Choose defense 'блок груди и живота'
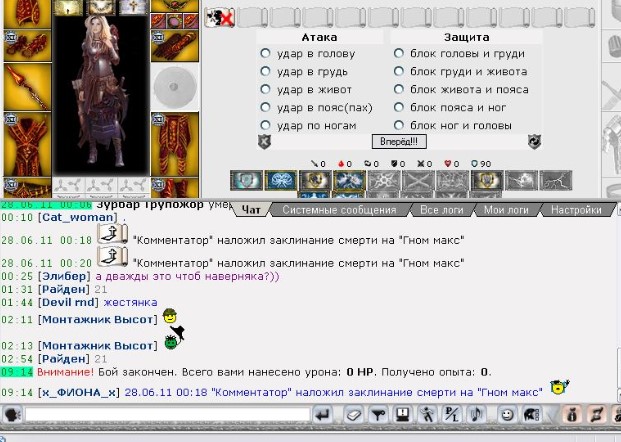The image size is (621, 442). click(399, 72)
